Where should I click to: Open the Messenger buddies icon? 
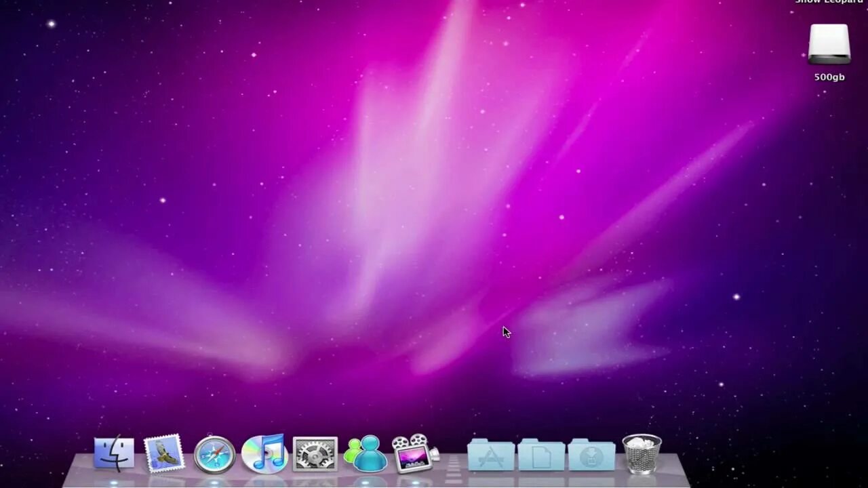(x=366, y=453)
